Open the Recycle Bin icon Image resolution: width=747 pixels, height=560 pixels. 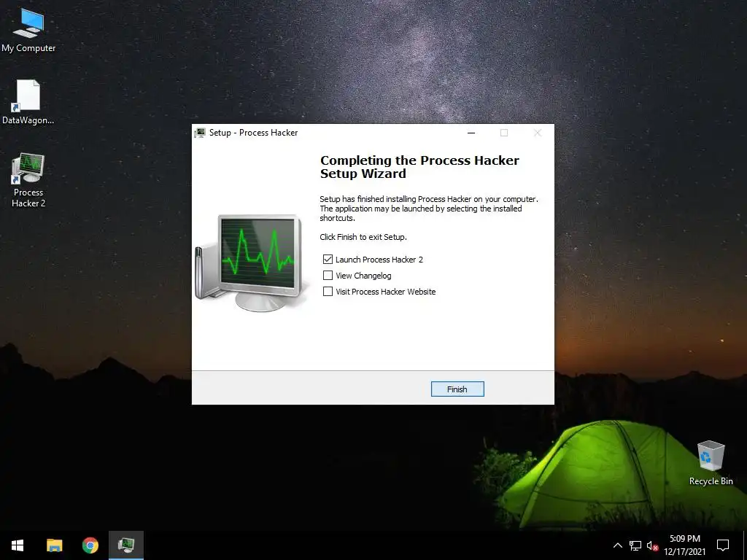(x=711, y=463)
